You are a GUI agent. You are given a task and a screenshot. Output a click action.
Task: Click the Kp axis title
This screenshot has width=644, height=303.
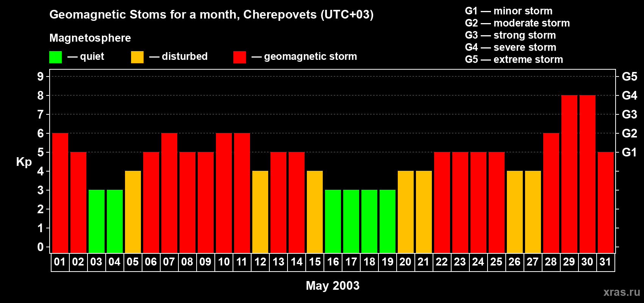[x=24, y=162]
